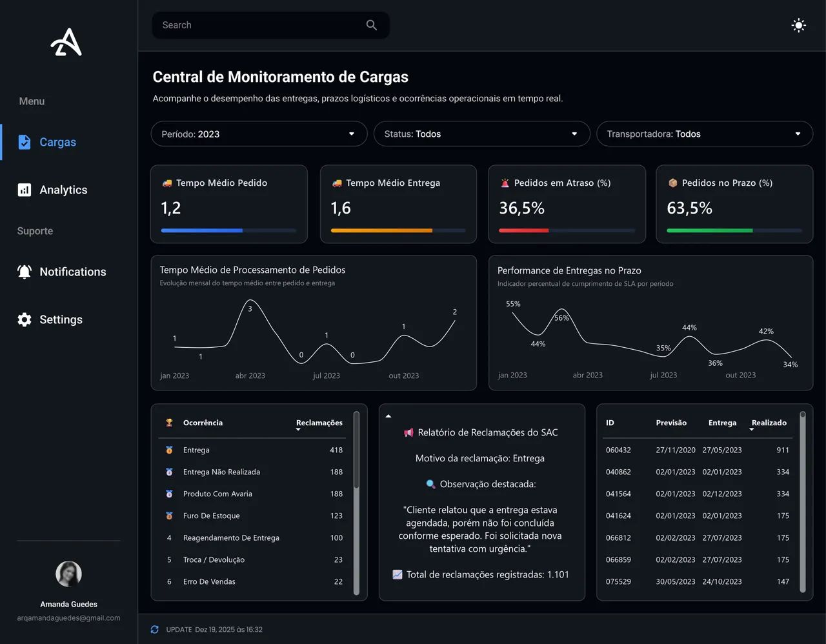This screenshot has height=644, width=826.
Task: Click the chart icon by Total de reclamações
Action: tap(398, 574)
